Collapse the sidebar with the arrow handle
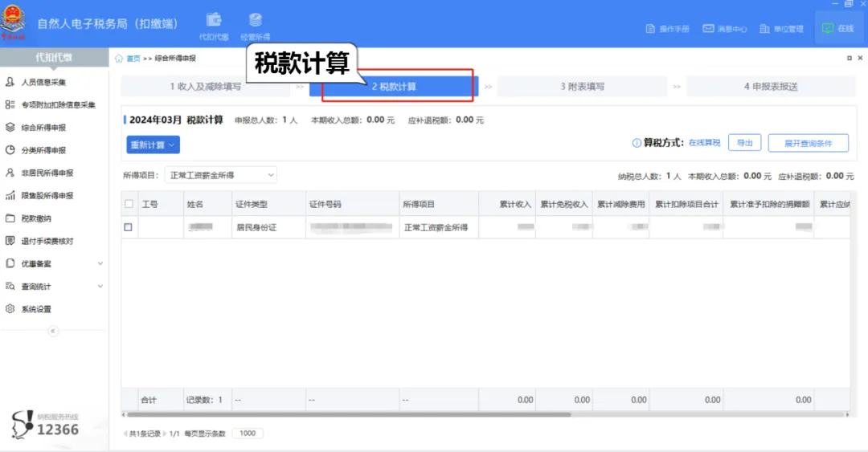868x452 pixels. pyautogui.click(x=53, y=331)
